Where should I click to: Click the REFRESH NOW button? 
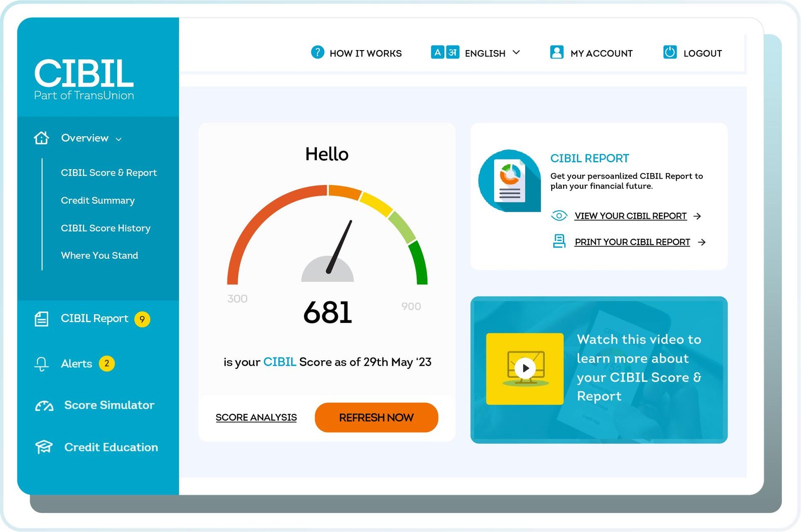[x=376, y=417]
